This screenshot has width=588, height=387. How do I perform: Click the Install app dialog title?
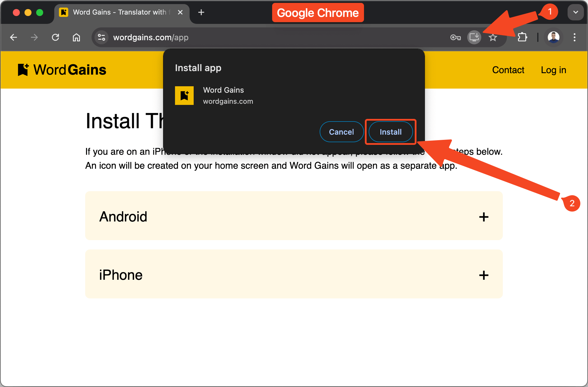198,68
